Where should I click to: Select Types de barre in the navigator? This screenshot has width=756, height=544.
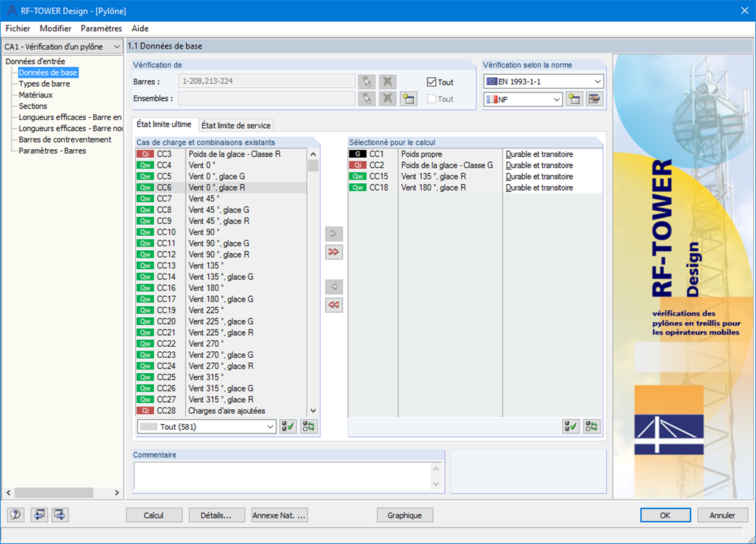[44, 84]
